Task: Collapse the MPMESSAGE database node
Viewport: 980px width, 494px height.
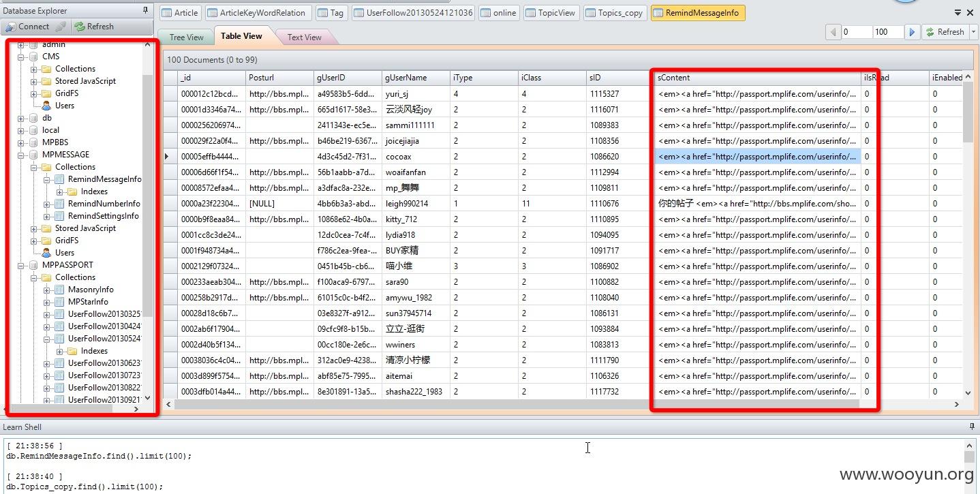Action: [x=21, y=155]
